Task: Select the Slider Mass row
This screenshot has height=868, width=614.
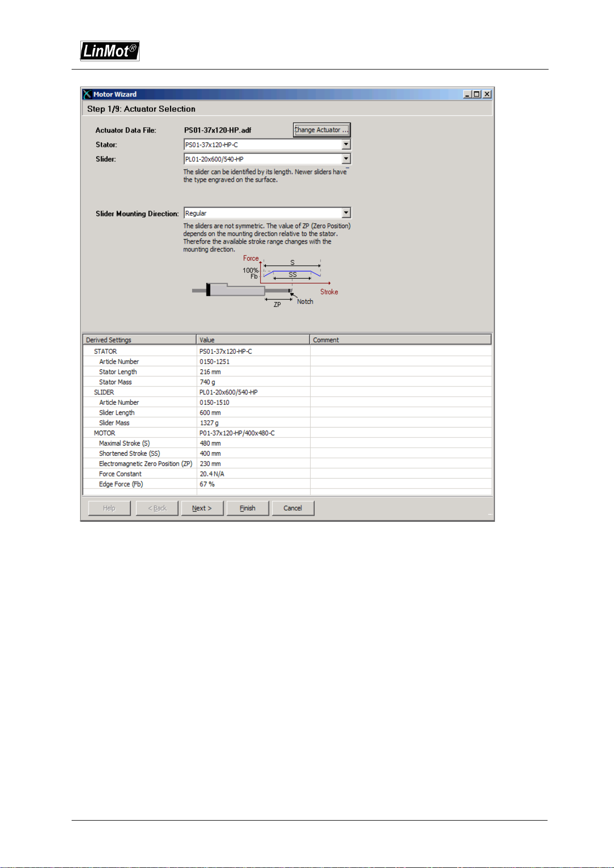Action: click(x=287, y=423)
